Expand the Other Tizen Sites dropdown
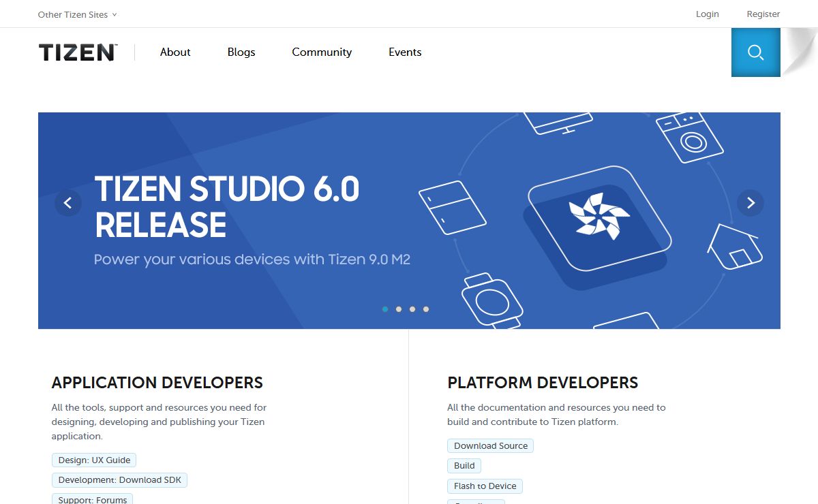 [x=77, y=14]
